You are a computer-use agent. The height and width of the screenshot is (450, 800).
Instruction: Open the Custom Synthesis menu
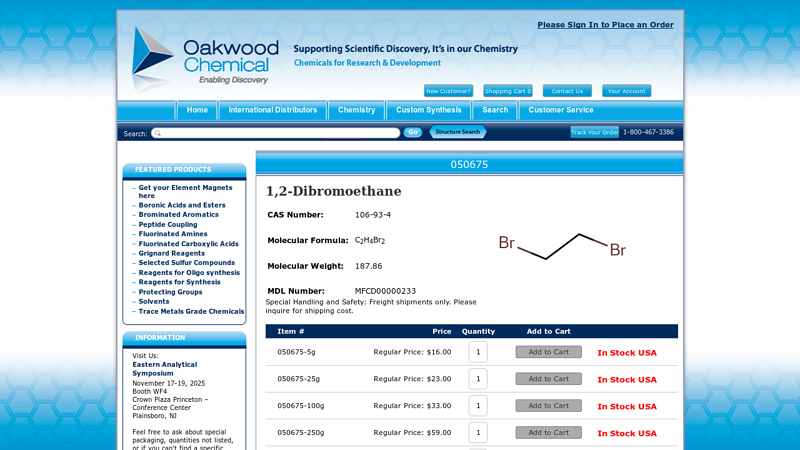[428, 110]
